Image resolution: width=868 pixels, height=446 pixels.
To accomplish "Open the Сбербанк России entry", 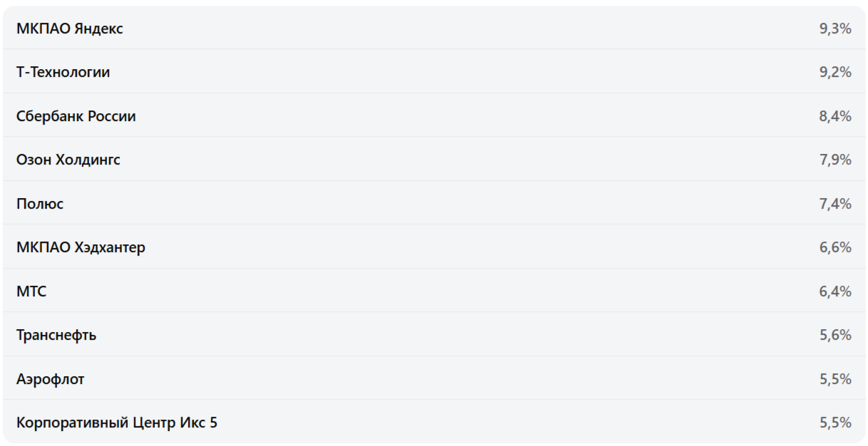I will click(76, 116).
